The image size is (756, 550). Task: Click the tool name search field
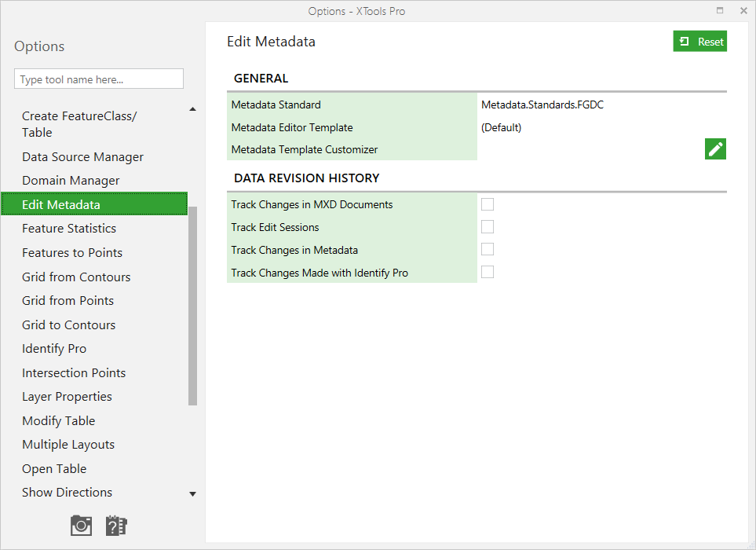click(99, 79)
